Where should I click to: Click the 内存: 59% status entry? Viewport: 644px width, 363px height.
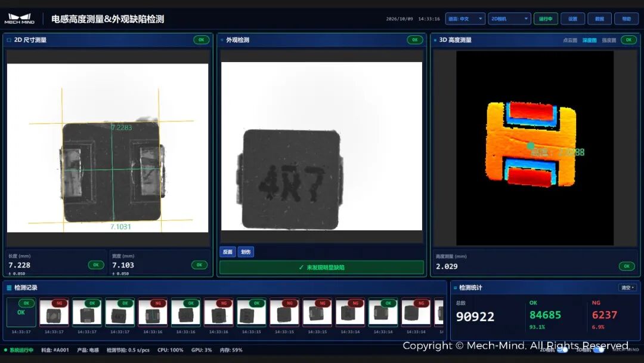coord(231,350)
